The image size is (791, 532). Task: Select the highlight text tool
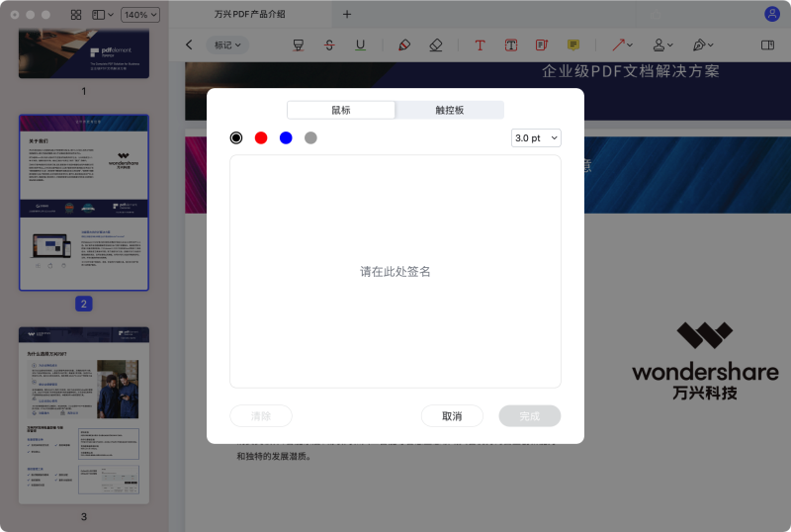[299, 45]
